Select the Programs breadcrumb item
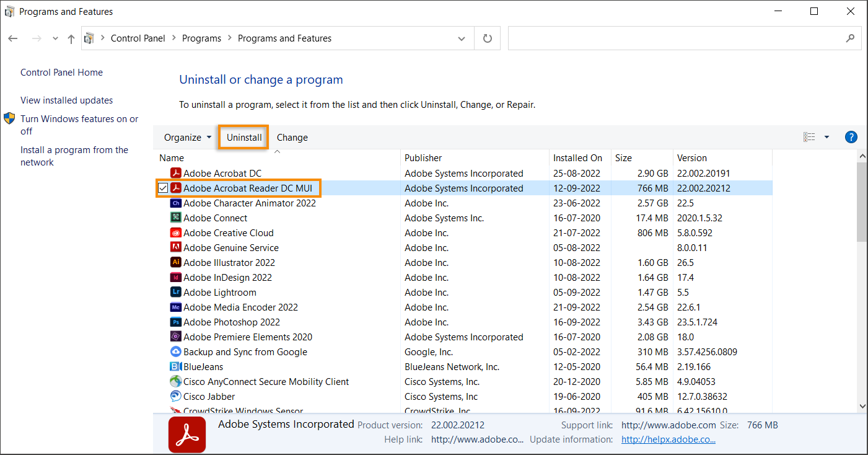868x455 pixels. 201,38
